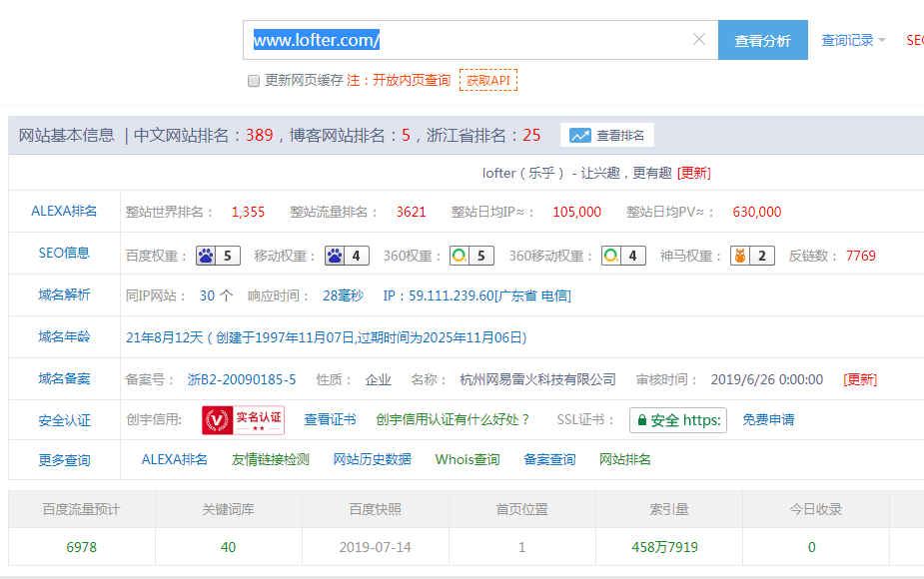Expand the 查询记录 dropdown

pos(853,40)
